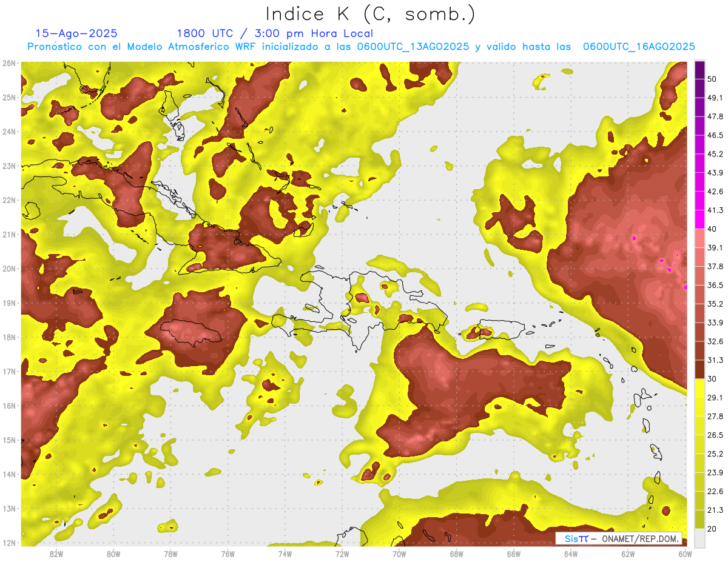Click the "76W" longitude label

228,554
